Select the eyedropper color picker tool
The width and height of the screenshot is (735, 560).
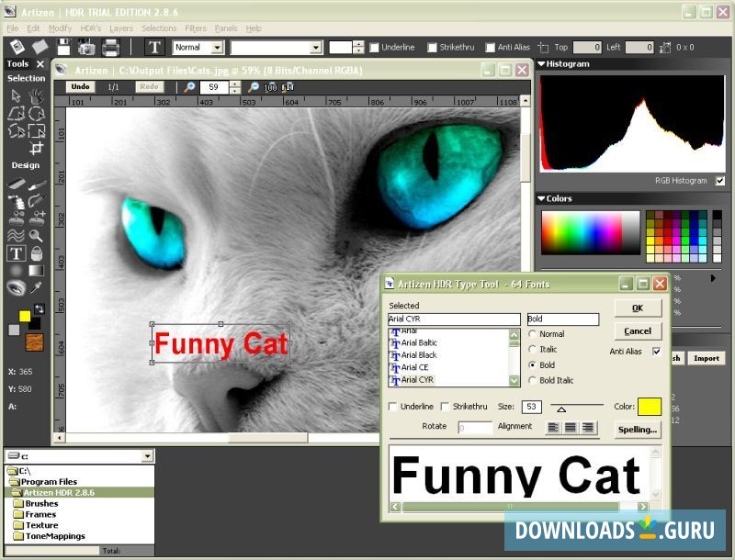click(x=36, y=287)
